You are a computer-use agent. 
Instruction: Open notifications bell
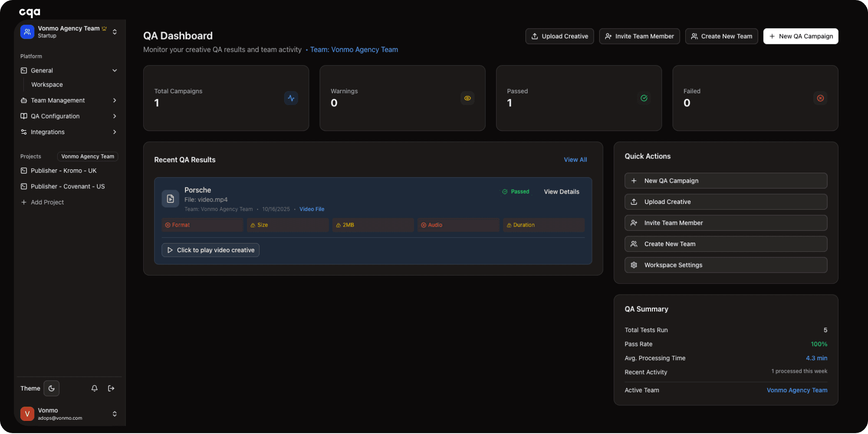coord(94,388)
